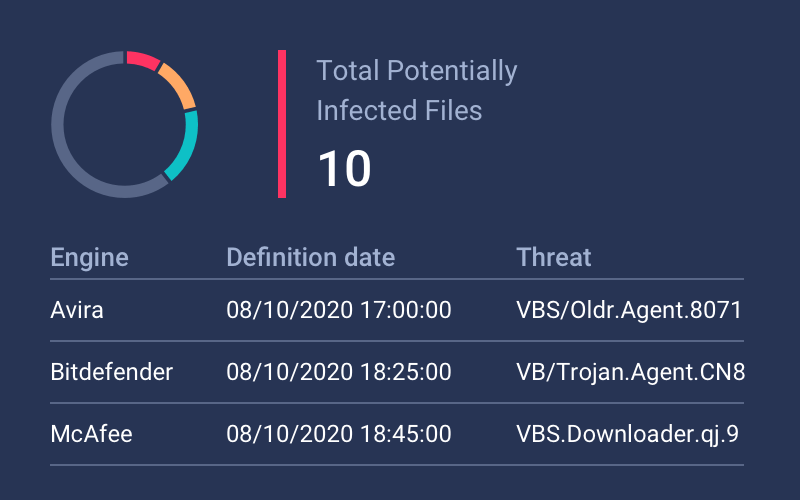The width and height of the screenshot is (800, 500).
Task: Click the Total Potentially Infected Files label
Action: (x=416, y=90)
